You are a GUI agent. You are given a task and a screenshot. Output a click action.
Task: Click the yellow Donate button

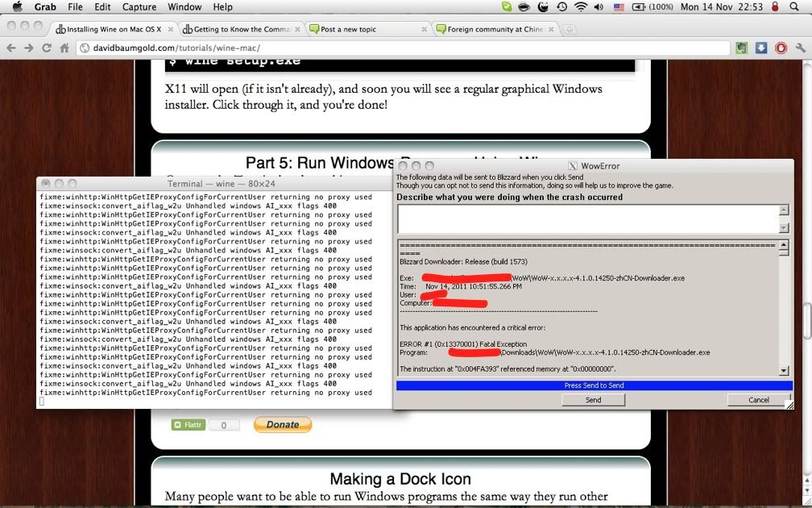(x=283, y=424)
